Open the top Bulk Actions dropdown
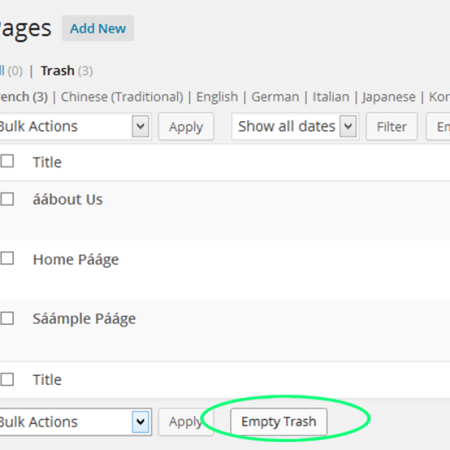 (x=75, y=126)
